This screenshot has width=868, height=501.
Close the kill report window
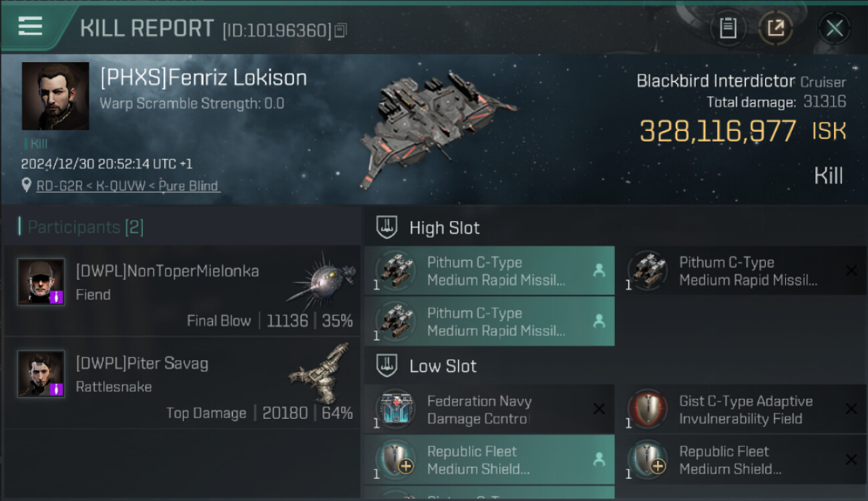coord(834,28)
